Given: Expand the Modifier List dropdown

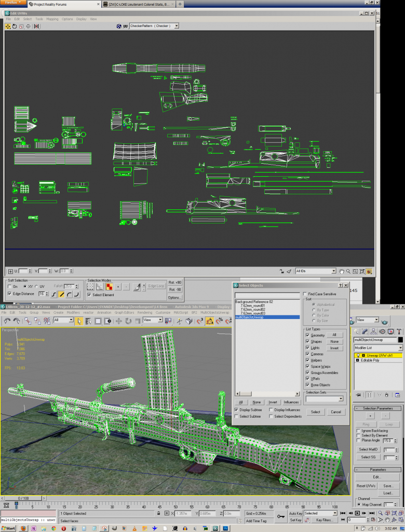Looking at the screenshot, I should coord(400,348).
